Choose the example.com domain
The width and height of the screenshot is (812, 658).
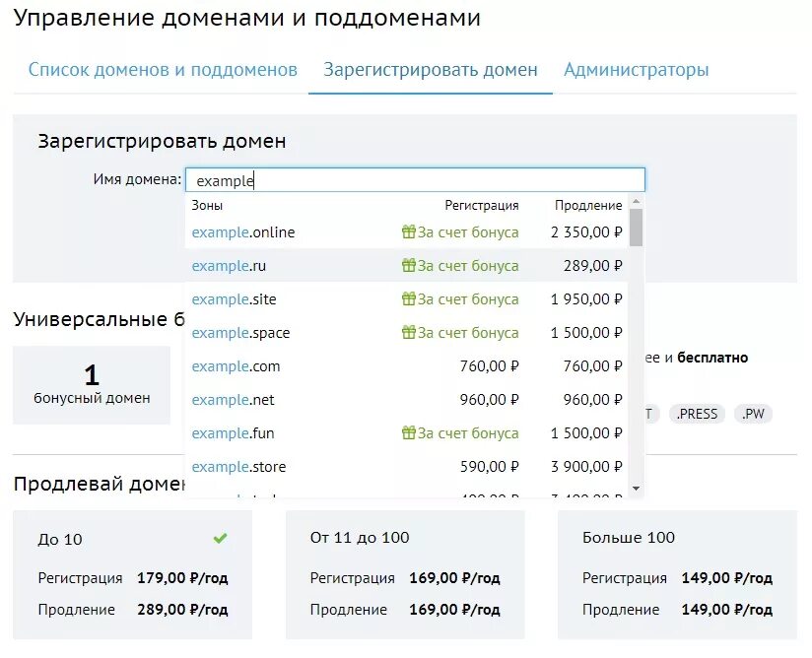point(407,366)
